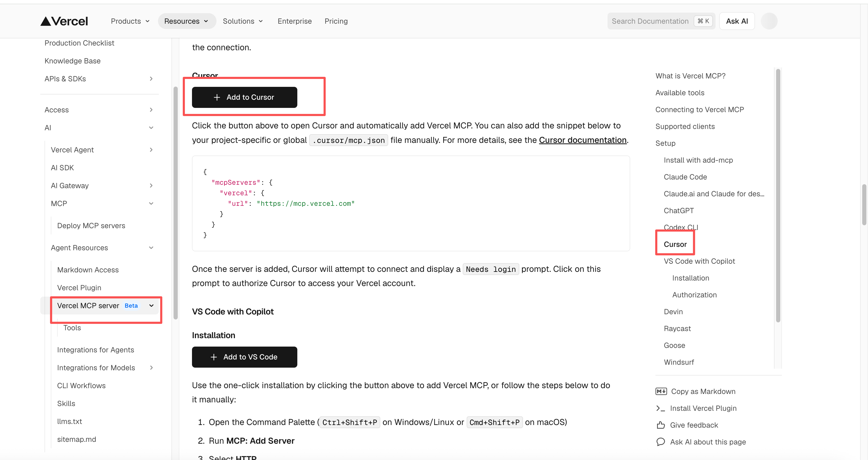Collapse the Vercel MCP server chevron
The height and width of the screenshot is (460, 868).
[x=151, y=306]
